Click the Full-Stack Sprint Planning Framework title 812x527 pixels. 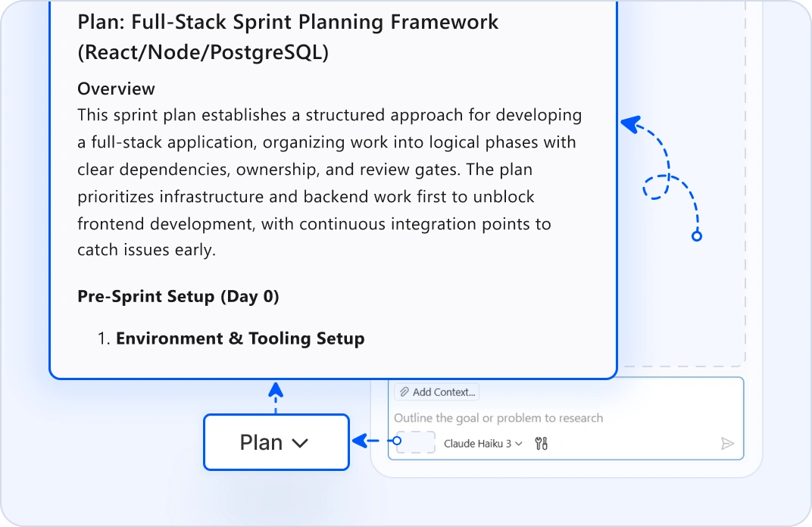(x=288, y=37)
